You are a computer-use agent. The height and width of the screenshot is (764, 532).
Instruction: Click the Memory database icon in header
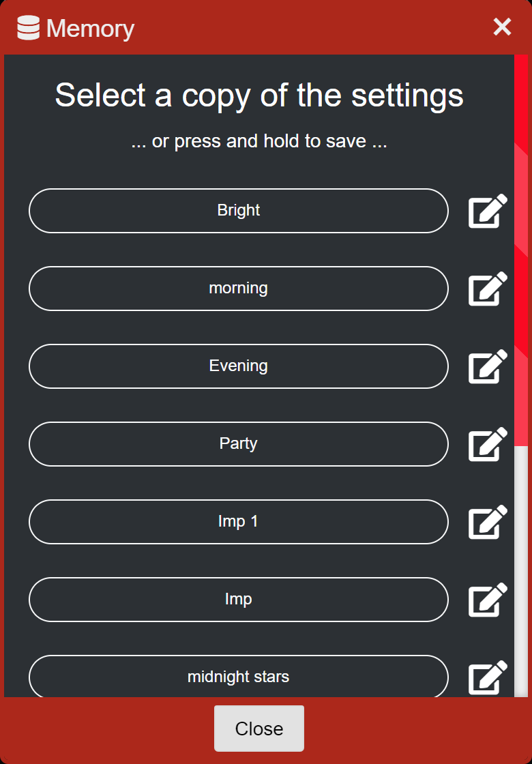[x=29, y=28]
